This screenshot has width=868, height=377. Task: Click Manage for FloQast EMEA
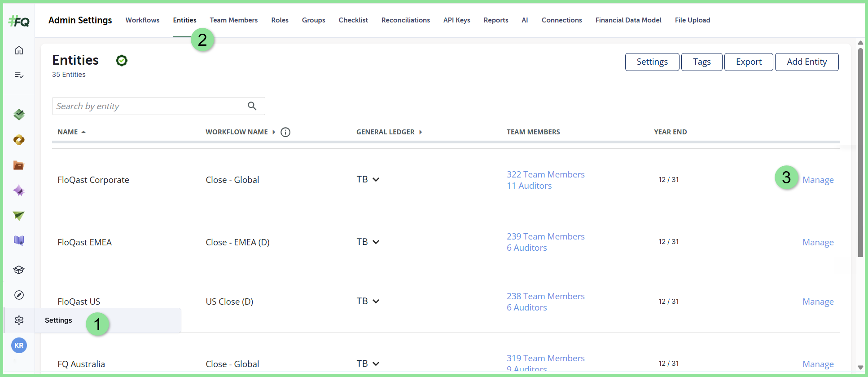coord(818,242)
